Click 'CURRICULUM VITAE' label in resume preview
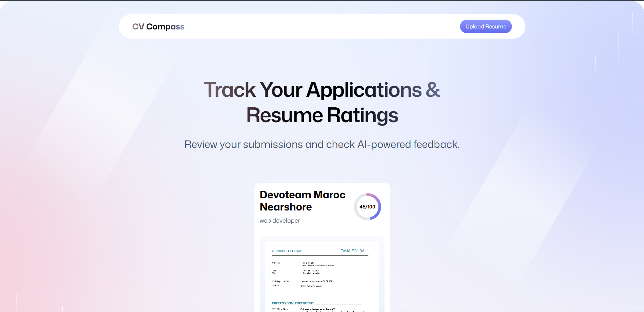 point(287,251)
